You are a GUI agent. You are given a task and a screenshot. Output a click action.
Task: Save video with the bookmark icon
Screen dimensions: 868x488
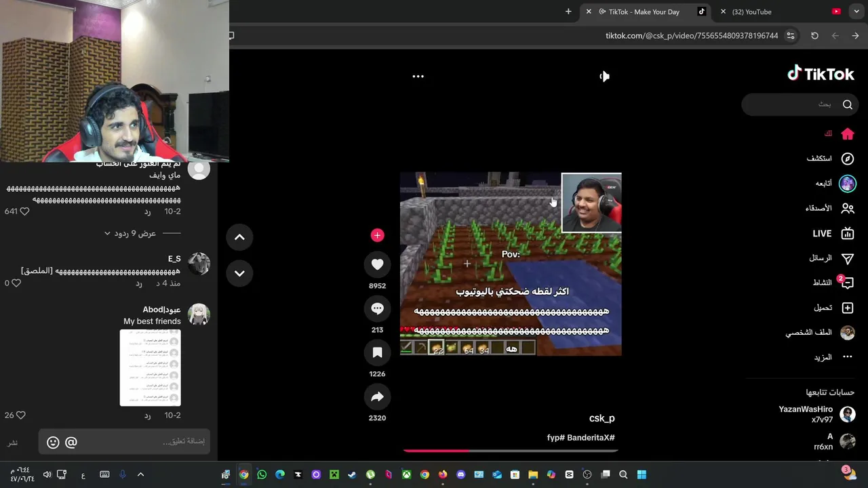[x=378, y=352]
